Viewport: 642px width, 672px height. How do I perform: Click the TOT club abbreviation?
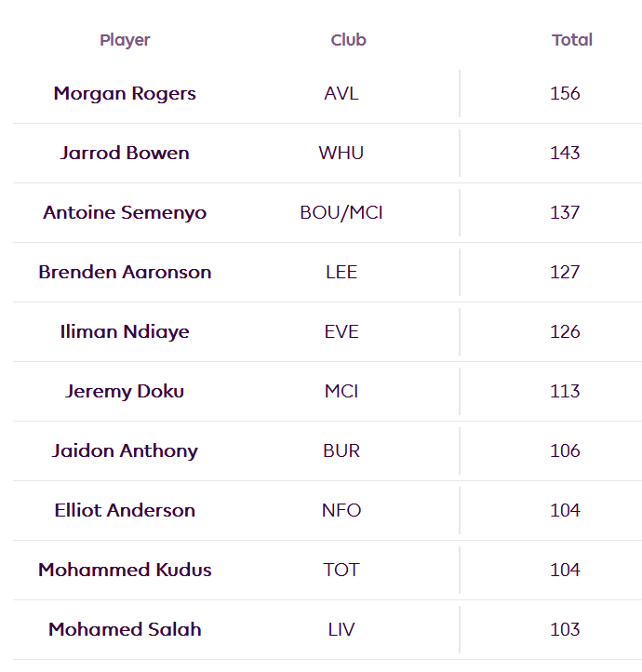tap(341, 570)
